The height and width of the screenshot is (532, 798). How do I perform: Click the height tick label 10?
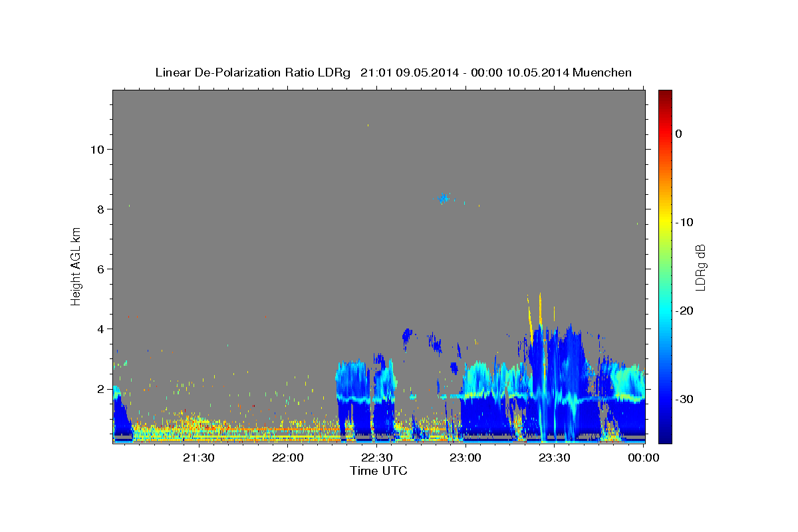(97, 149)
